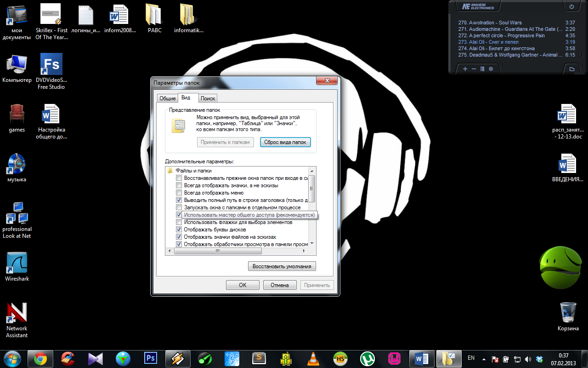Click the Dropbox icon in the tray
The height and width of the screenshot is (368, 588).
[x=540, y=359]
